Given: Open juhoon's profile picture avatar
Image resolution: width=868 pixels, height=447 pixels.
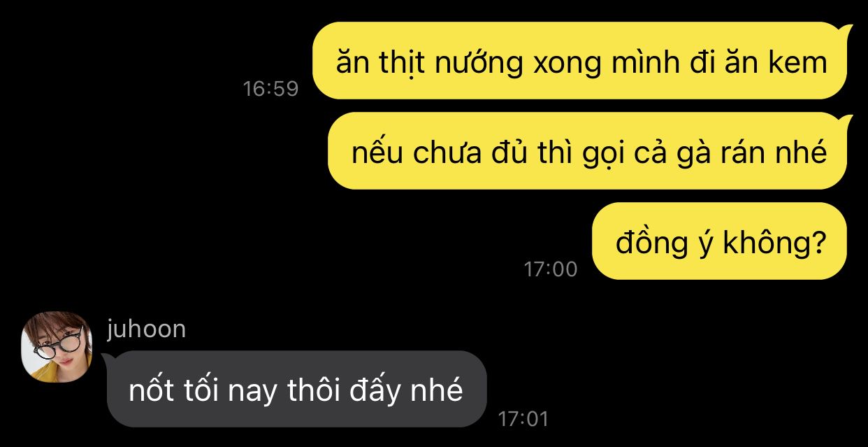Looking at the screenshot, I should (x=57, y=347).
